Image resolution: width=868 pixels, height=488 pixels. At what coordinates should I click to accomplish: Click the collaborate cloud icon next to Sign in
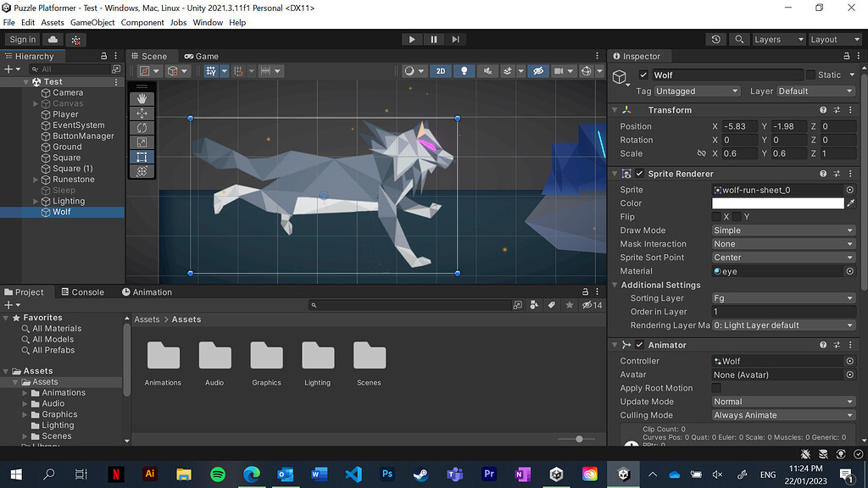(53, 39)
